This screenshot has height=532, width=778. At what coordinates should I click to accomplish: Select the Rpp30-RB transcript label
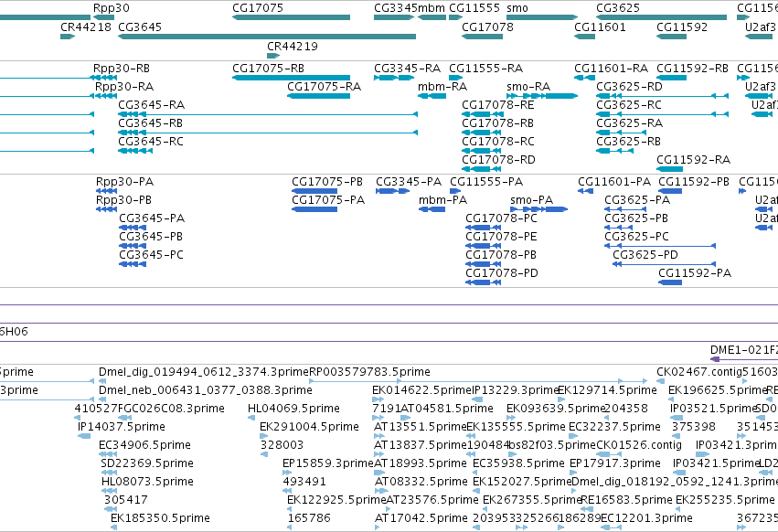pyautogui.click(x=121, y=68)
